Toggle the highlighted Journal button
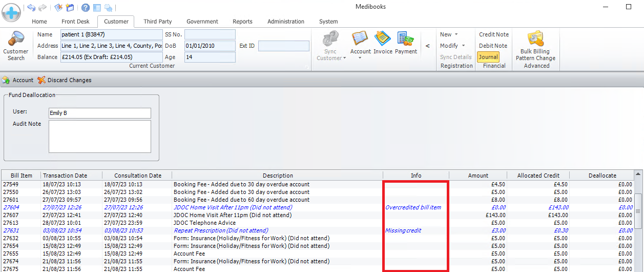 point(488,57)
